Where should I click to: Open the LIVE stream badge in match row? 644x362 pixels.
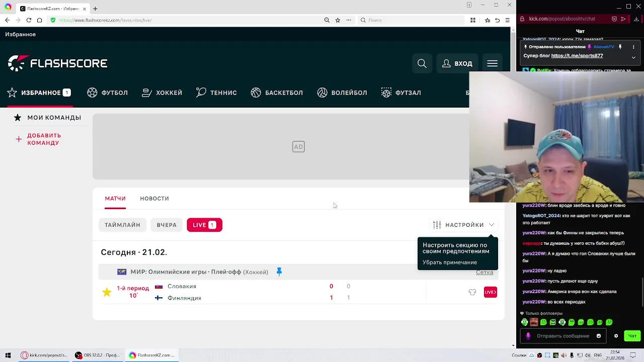click(491, 292)
